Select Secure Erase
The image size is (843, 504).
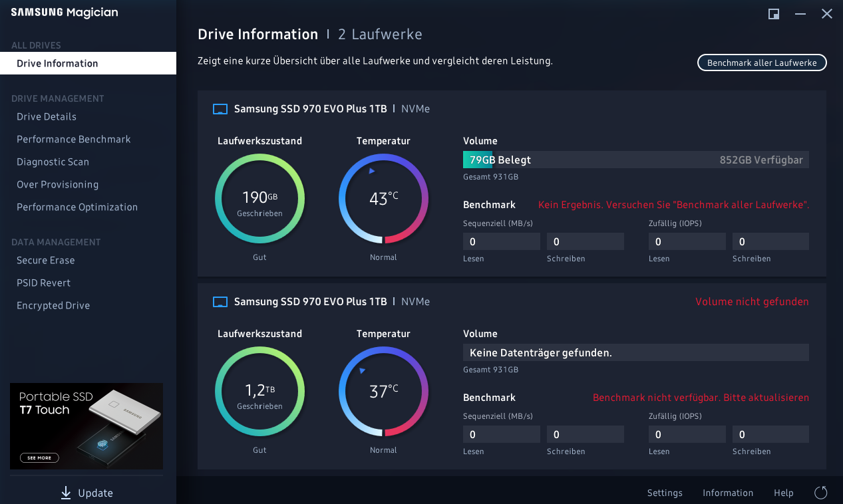click(x=45, y=260)
